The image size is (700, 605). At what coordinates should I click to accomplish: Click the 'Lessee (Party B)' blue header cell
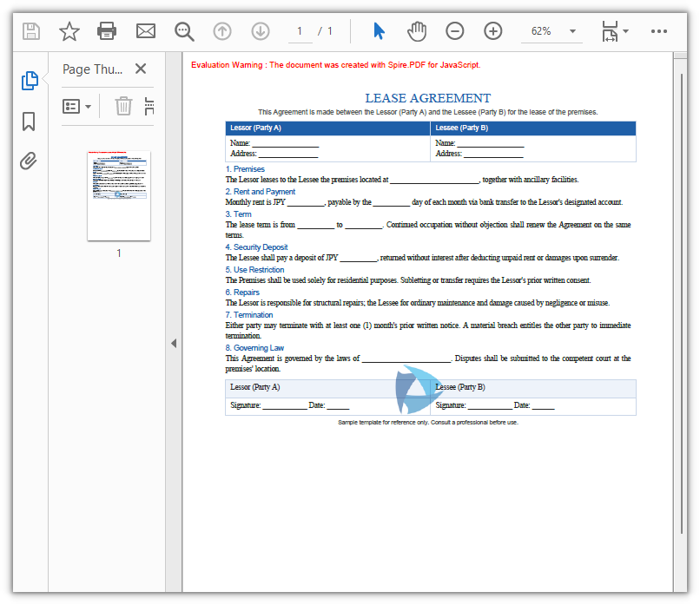coord(533,128)
